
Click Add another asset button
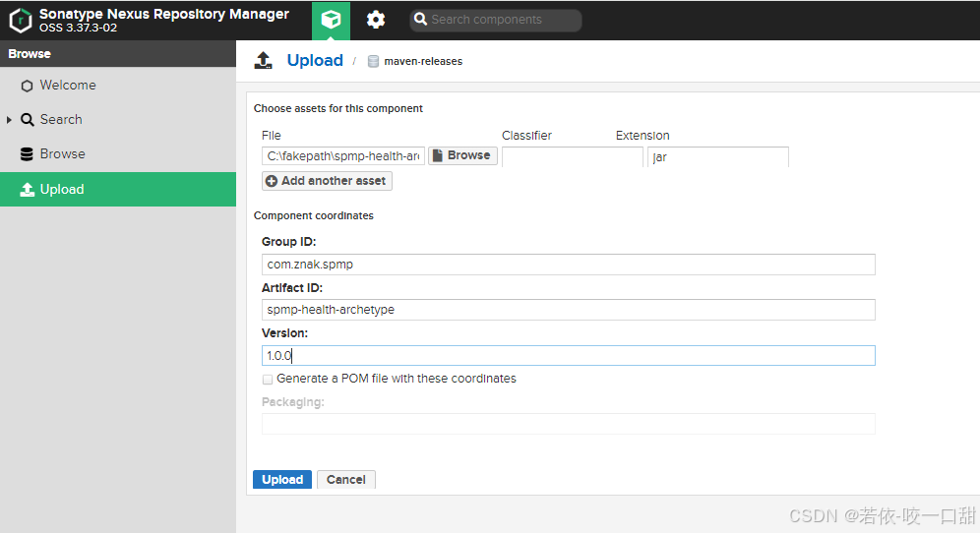[327, 181]
